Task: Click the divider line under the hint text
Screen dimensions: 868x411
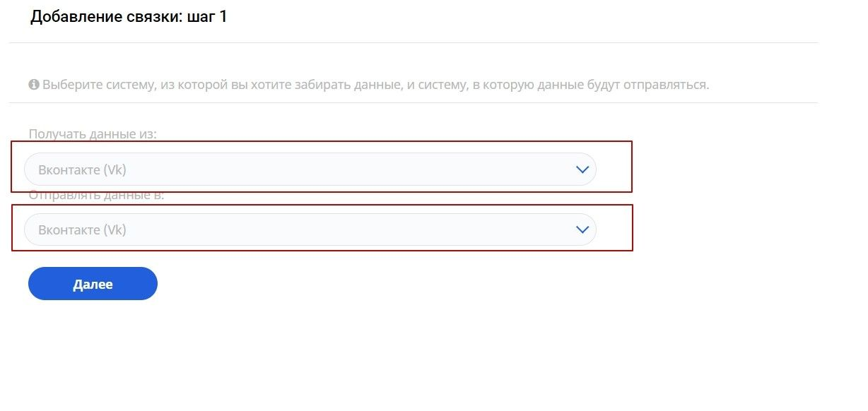Action: tap(414, 103)
